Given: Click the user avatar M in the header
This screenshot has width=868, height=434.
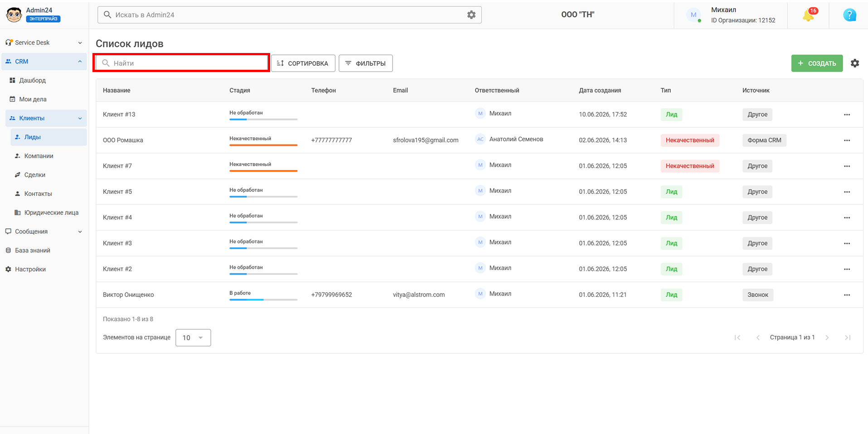Looking at the screenshot, I should pyautogui.click(x=693, y=15).
